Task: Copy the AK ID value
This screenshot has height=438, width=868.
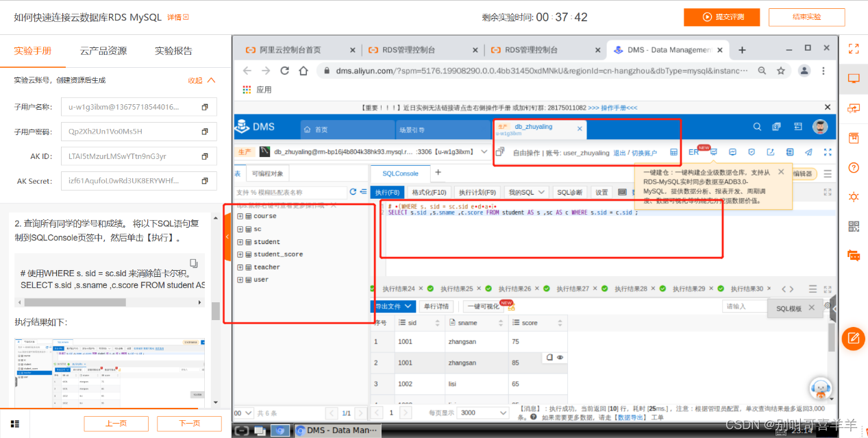Action: 204,156
